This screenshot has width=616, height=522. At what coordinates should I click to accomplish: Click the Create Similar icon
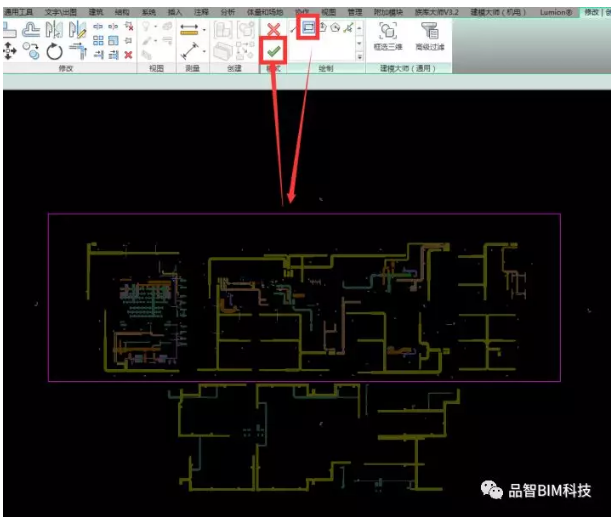point(246,51)
